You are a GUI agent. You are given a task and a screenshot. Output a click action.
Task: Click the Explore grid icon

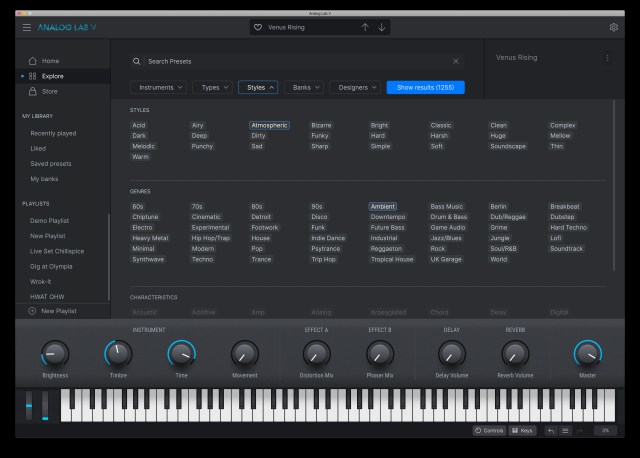tap(33, 76)
